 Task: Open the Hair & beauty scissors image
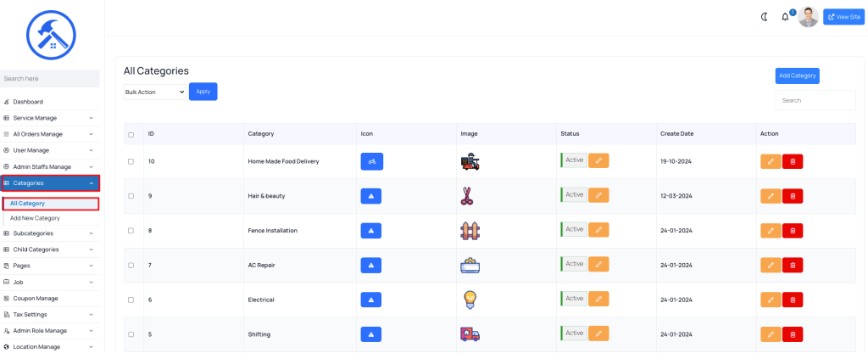[467, 196]
